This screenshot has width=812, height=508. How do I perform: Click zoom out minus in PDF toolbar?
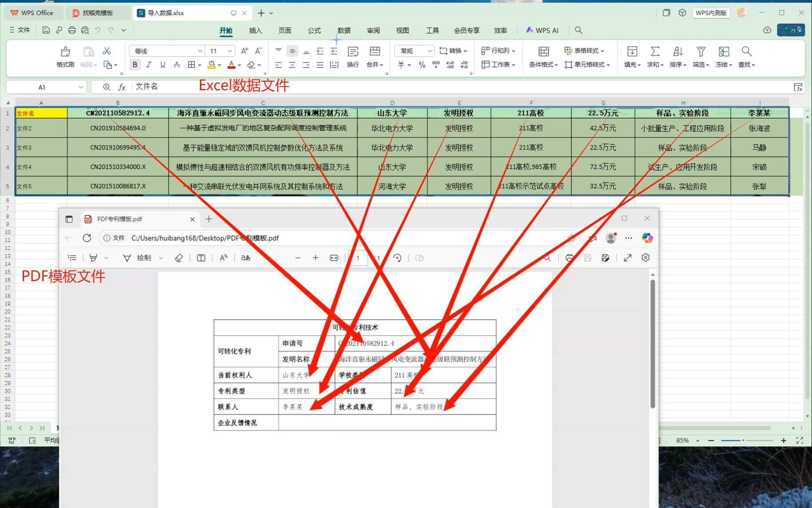click(x=298, y=258)
